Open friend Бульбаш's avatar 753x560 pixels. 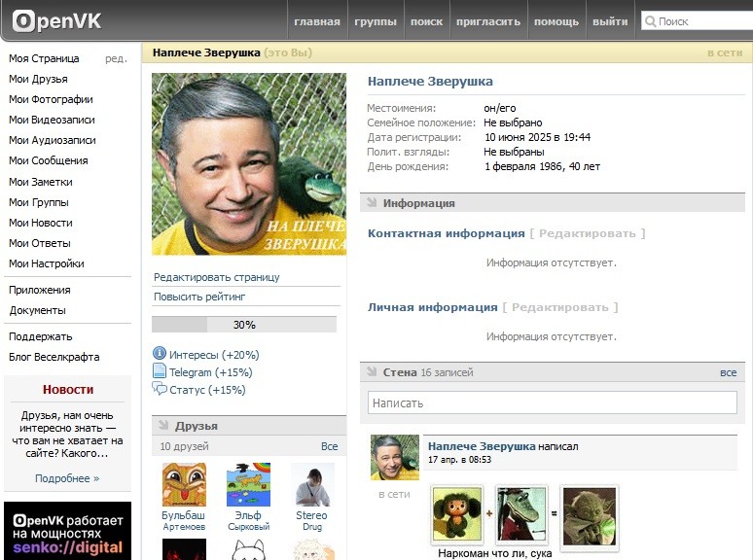184,484
